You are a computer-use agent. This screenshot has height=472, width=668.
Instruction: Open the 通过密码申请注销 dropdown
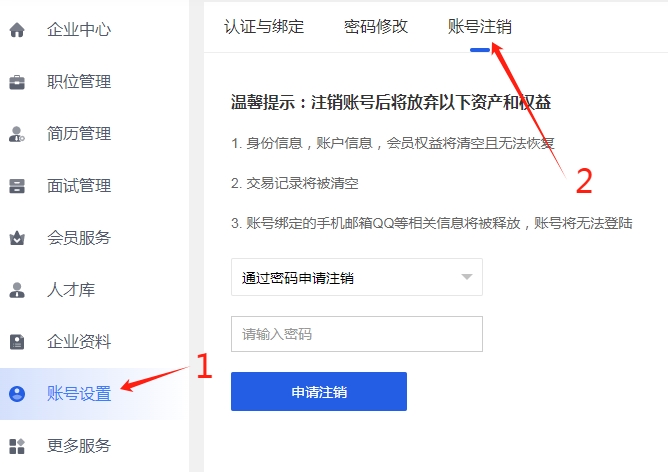[357, 277]
